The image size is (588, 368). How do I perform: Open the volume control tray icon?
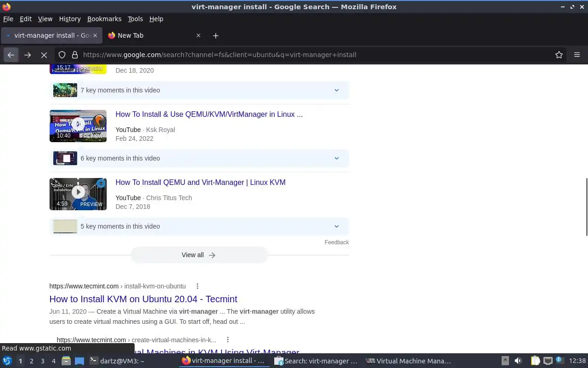coord(518,361)
